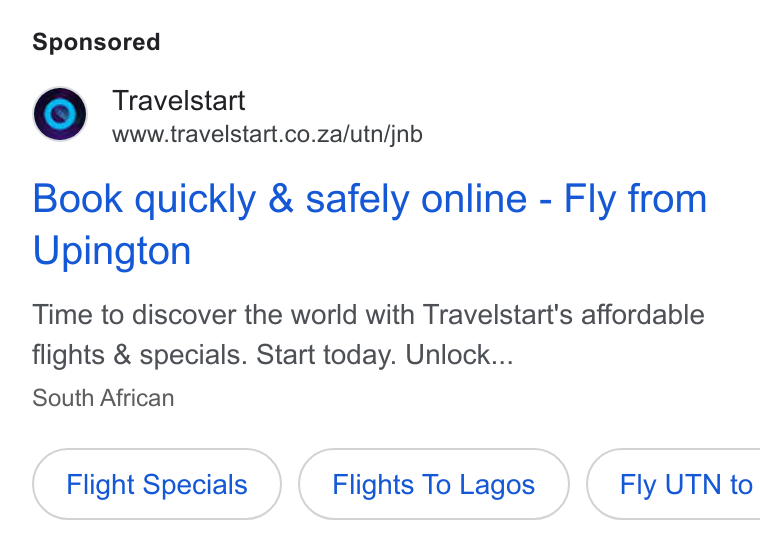Click the word 'Upington' in the headline
The height and width of the screenshot is (552, 760).
click(111, 251)
